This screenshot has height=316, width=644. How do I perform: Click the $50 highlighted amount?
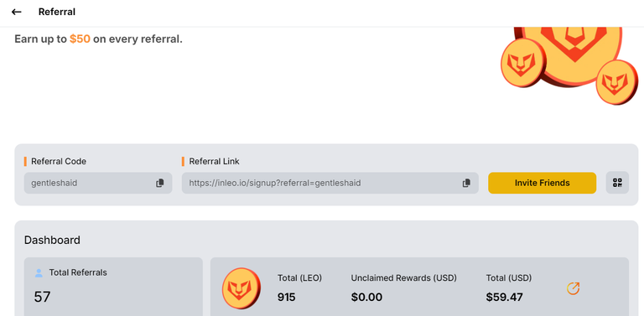coord(80,39)
